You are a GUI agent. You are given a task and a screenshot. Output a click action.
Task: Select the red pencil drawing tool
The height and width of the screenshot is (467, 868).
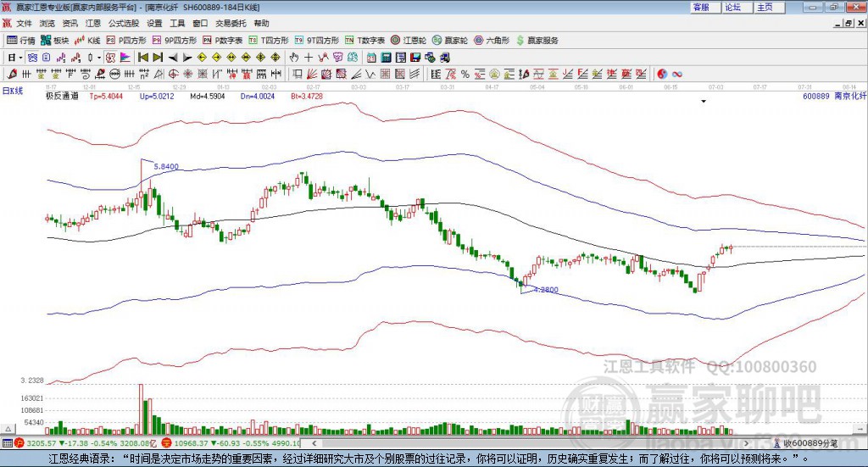tap(11, 74)
